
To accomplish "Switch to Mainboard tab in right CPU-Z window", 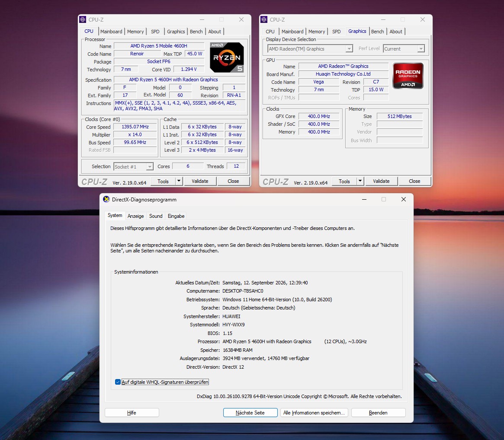I will (x=292, y=32).
